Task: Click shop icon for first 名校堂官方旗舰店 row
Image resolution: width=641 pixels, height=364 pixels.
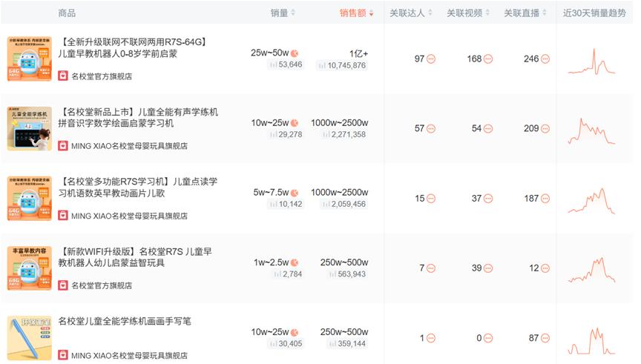Action: [62, 76]
